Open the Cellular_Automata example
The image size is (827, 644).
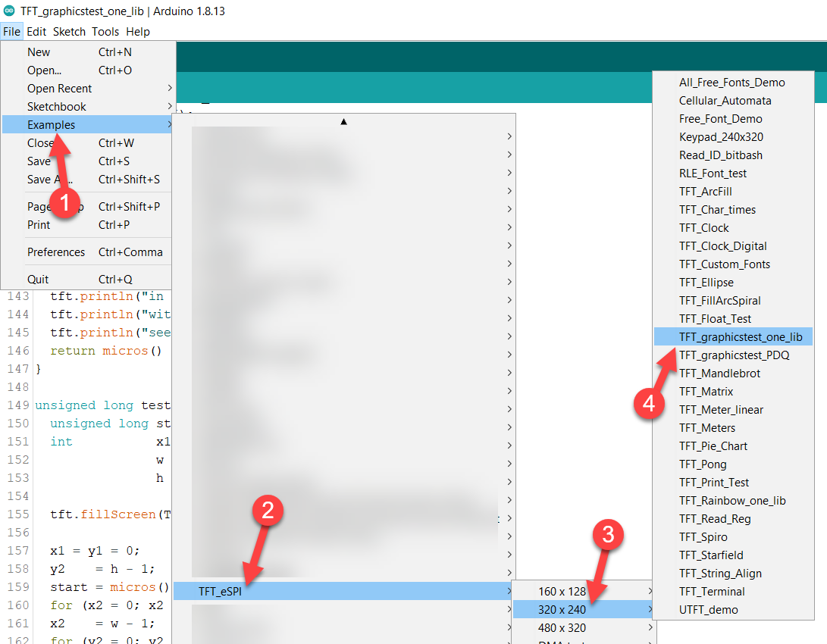[x=733, y=101]
